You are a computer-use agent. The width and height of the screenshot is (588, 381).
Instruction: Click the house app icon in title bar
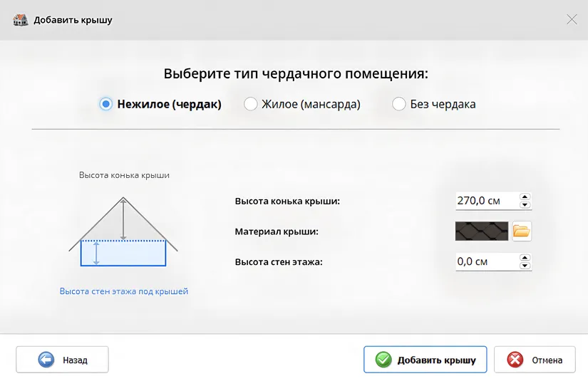point(20,19)
